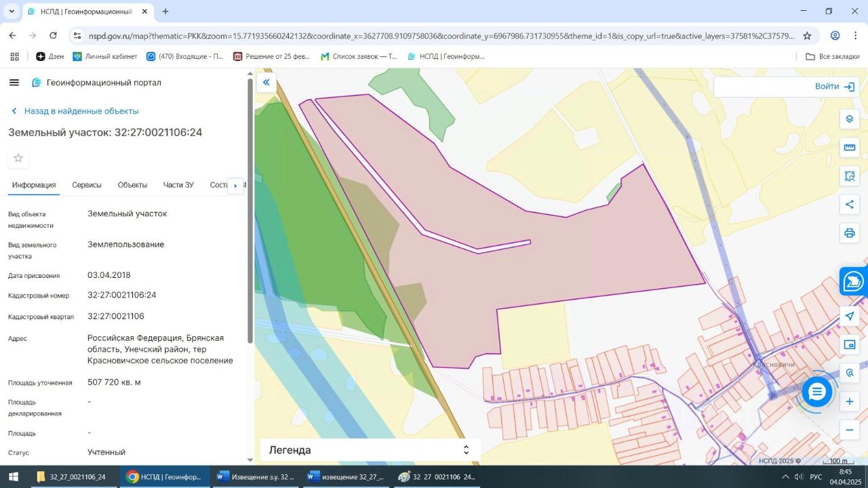Open the Части ЗУ tab

click(x=178, y=185)
